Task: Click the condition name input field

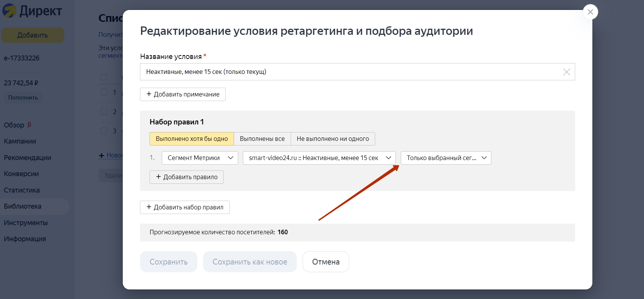Action: [x=357, y=72]
